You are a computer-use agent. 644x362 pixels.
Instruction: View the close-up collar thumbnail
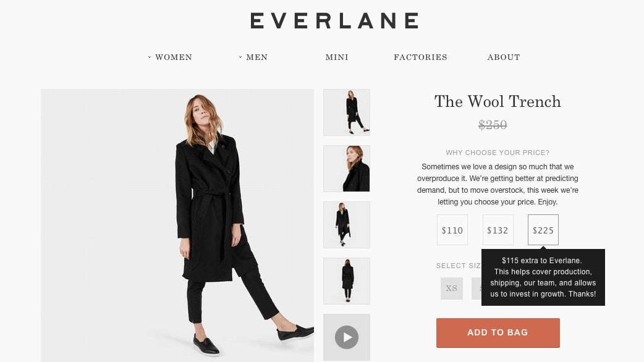click(346, 168)
